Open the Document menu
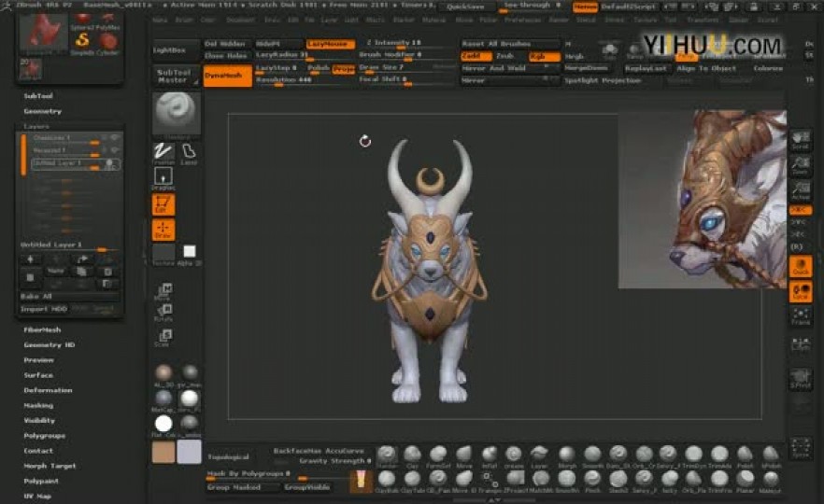This screenshot has width=824, height=504. point(241,20)
